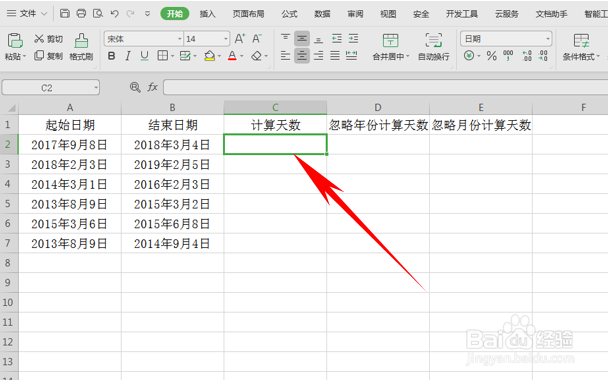This screenshot has height=380, width=608.
Task: Toggle bold formatting
Action: (111, 56)
